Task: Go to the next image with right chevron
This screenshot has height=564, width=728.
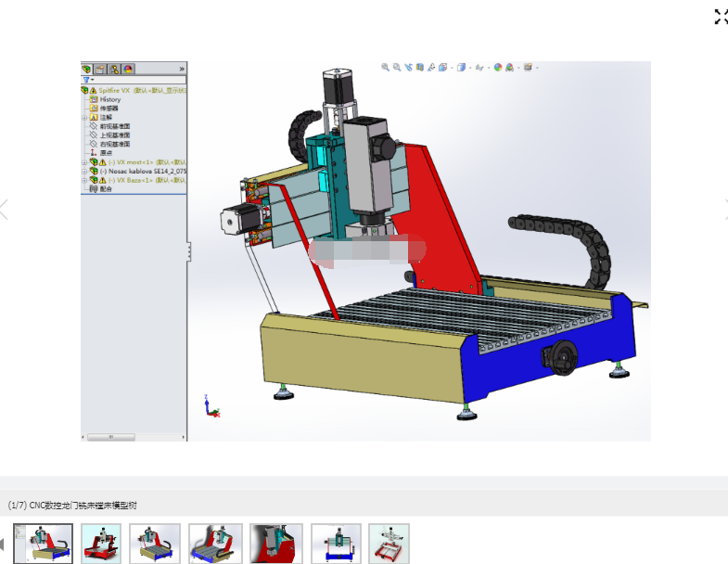Action: coord(725,209)
